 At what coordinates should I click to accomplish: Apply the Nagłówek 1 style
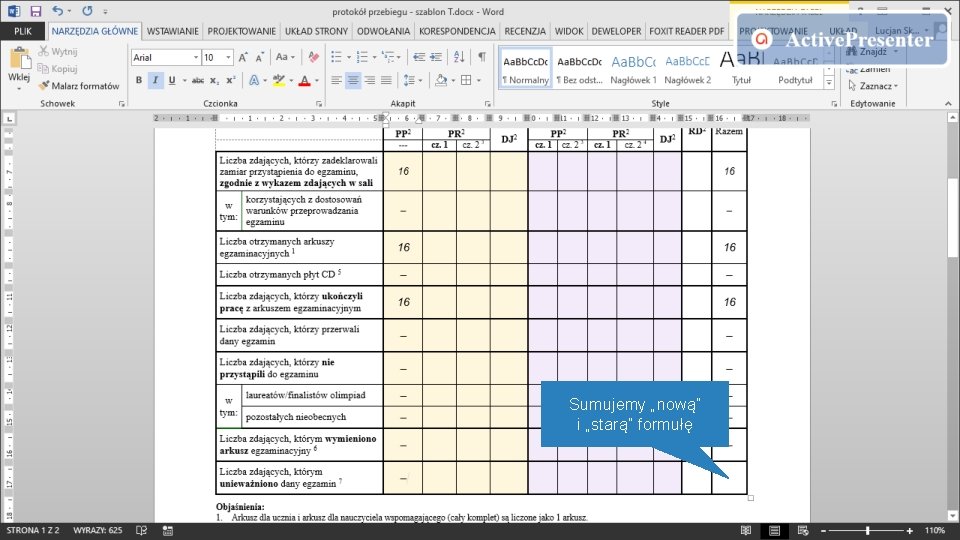(633, 69)
